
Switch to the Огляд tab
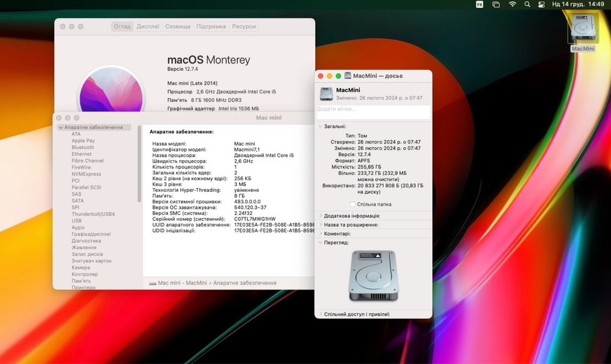click(122, 26)
